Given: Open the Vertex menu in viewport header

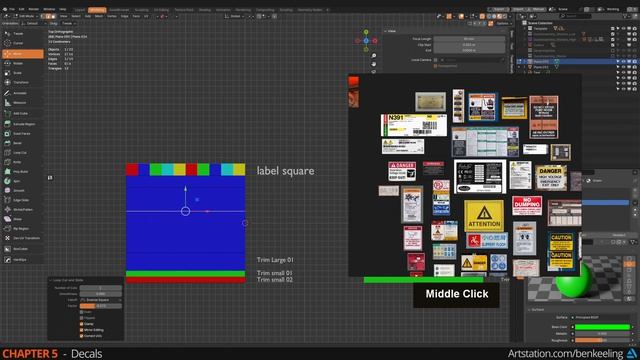Looking at the screenshot, I should tap(112, 16).
